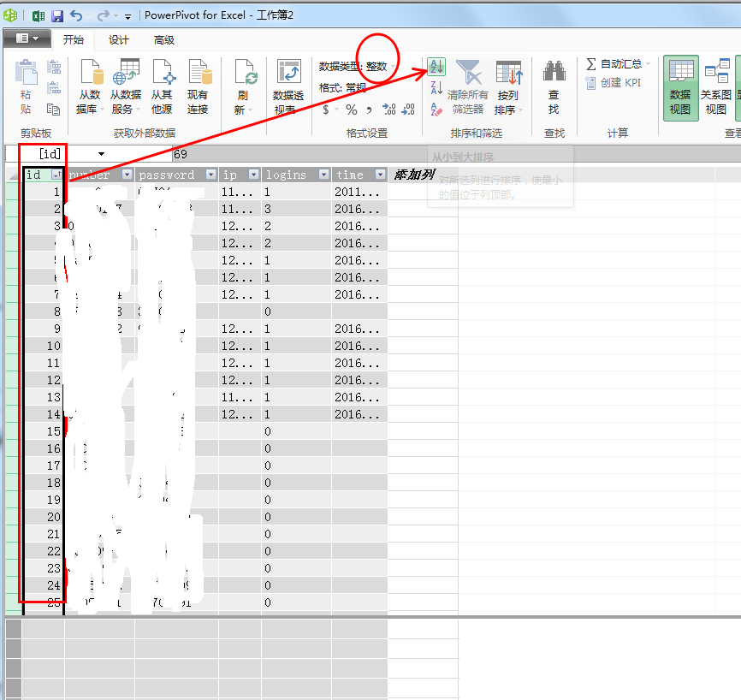Click the copy icon in clipboard group

pos(53,110)
